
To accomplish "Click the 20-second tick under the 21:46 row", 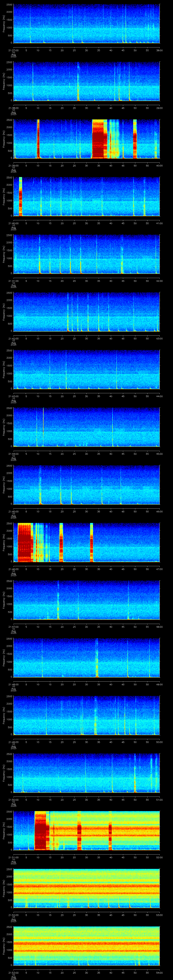I will click(x=62, y=569).
